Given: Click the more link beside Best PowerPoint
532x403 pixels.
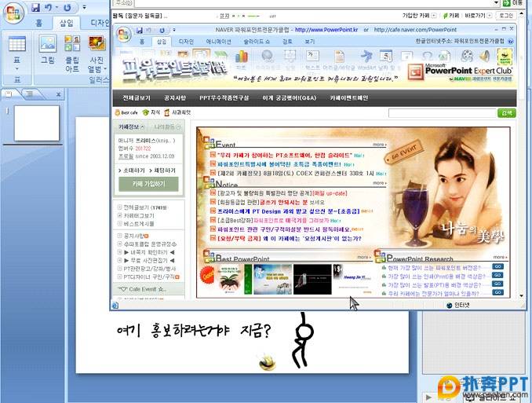Looking at the screenshot, I should click(x=364, y=257).
